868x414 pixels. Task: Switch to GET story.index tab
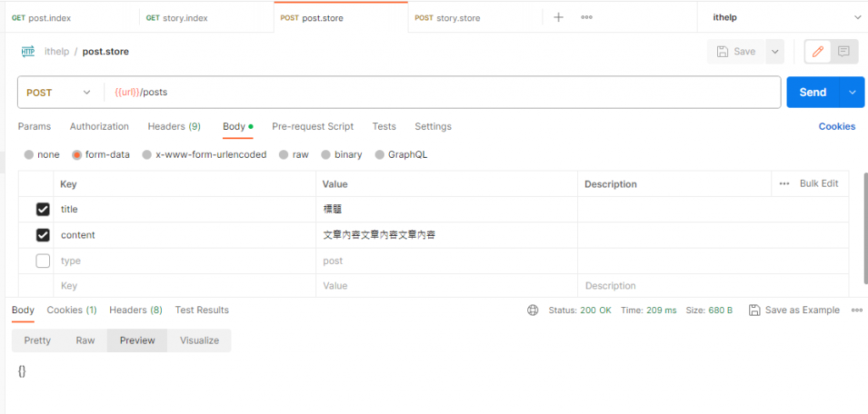(207, 18)
